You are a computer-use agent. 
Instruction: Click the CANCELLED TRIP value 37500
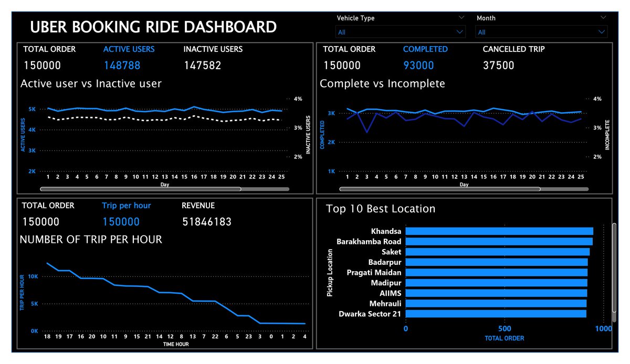(x=498, y=66)
